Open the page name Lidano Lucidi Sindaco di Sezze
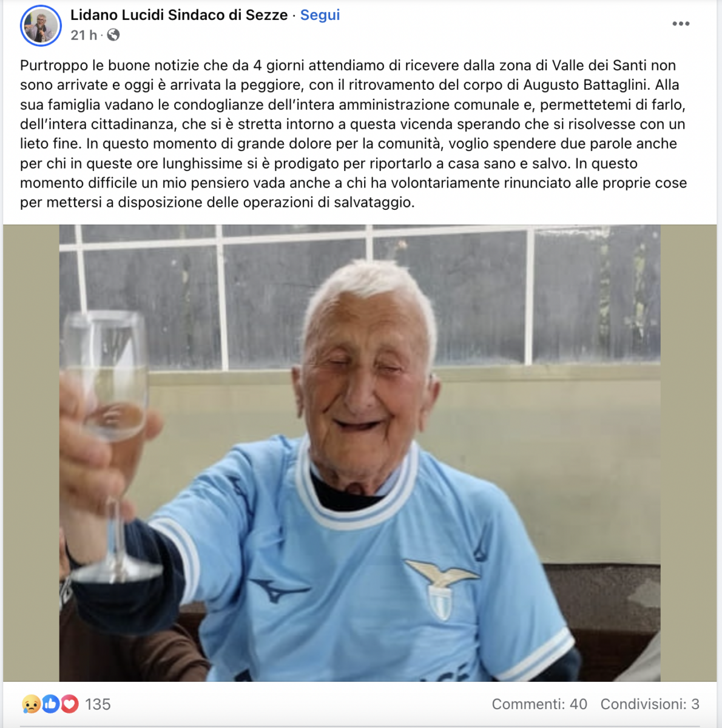 tap(179, 15)
